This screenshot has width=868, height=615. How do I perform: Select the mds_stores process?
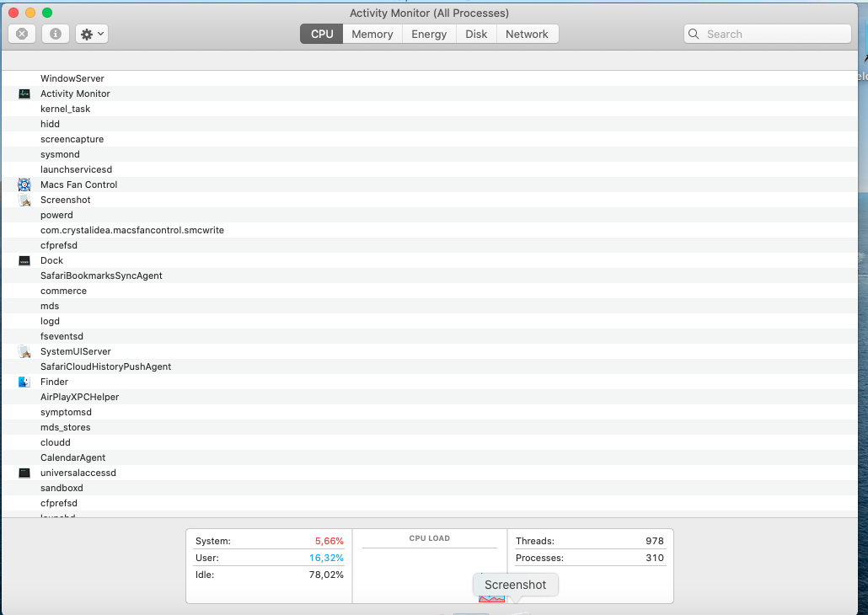[x=66, y=427]
